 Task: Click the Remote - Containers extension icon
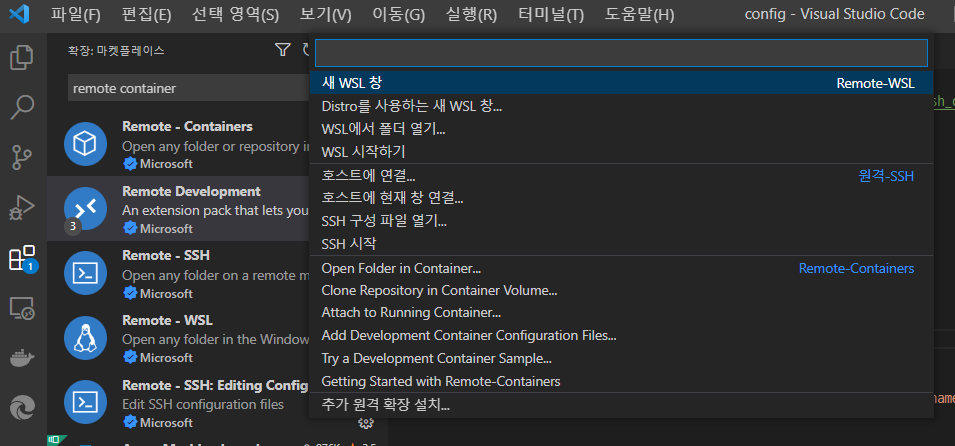85,144
